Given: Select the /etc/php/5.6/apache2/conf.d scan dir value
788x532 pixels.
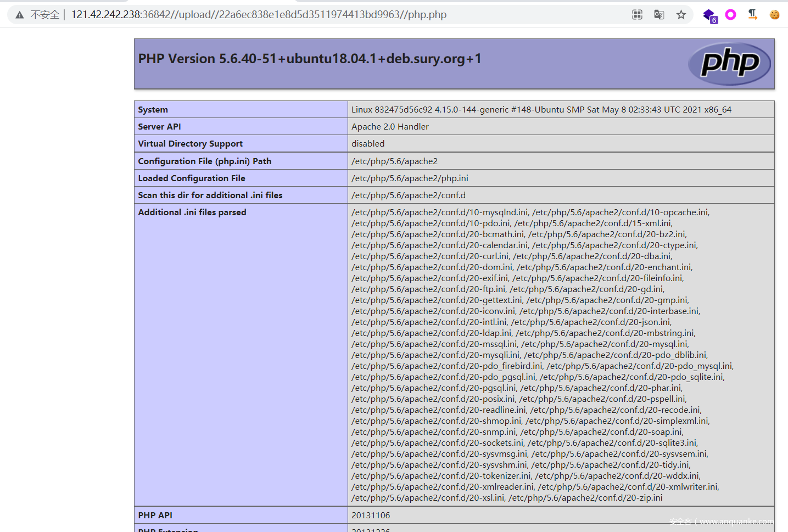Looking at the screenshot, I should (x=409, y=195).
